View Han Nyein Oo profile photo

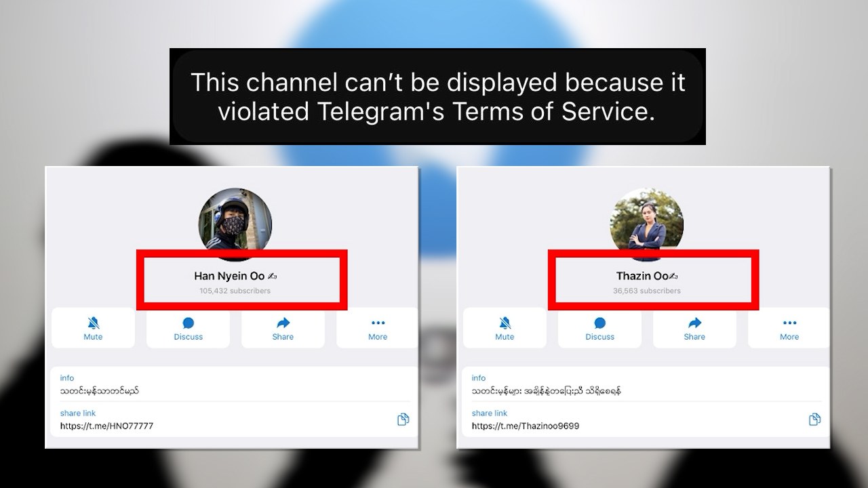(235, 224)
